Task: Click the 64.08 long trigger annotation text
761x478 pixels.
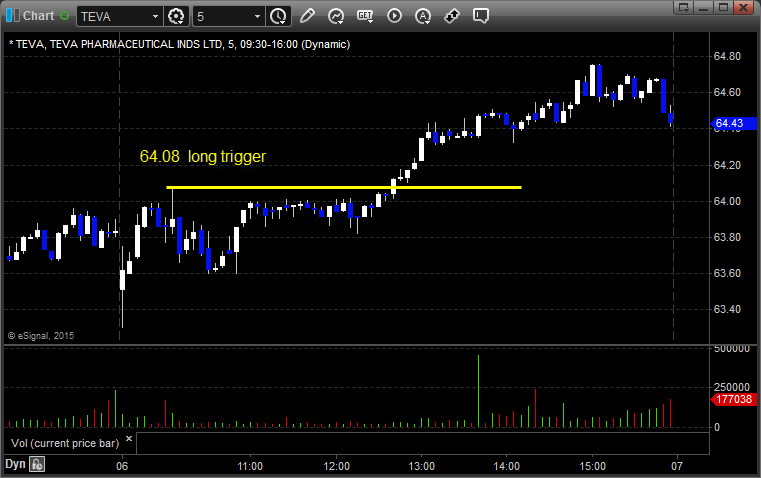Action: (203, 156)
